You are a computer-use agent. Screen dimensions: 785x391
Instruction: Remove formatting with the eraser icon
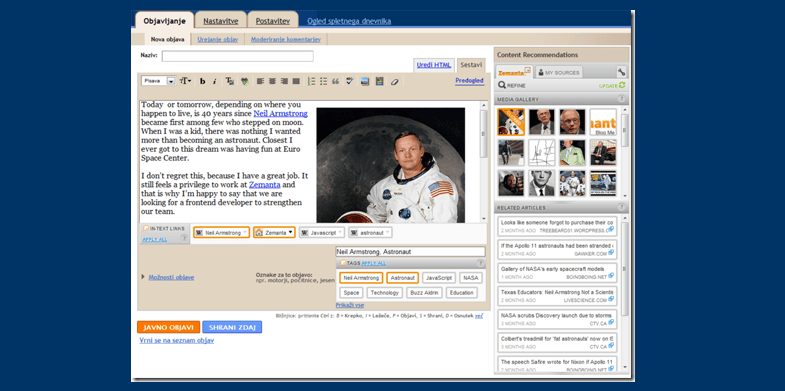[395, 81]
